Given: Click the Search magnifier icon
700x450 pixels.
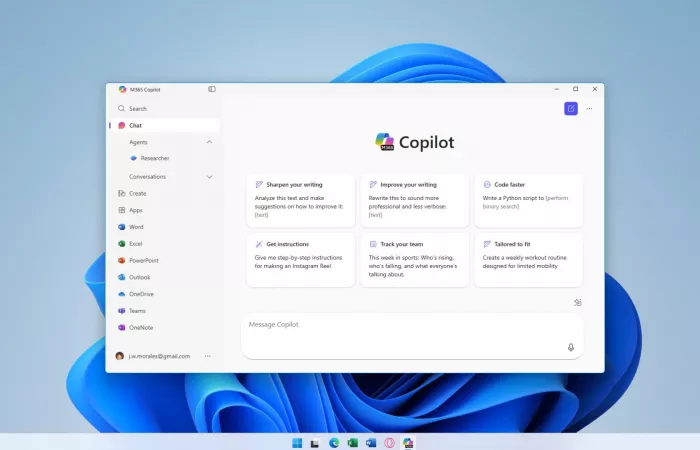Looking at the screenshot, I should pyautogui.click(x=121, y=108).
